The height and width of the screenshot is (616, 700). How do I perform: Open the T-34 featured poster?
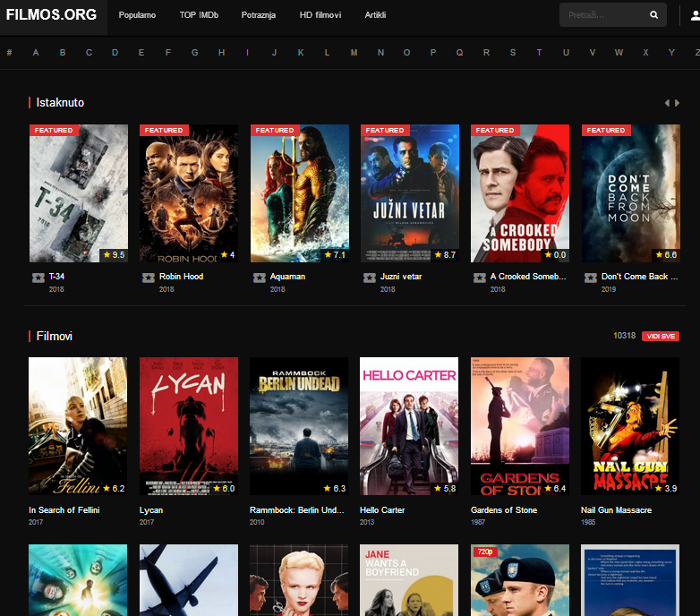point(79,193)
